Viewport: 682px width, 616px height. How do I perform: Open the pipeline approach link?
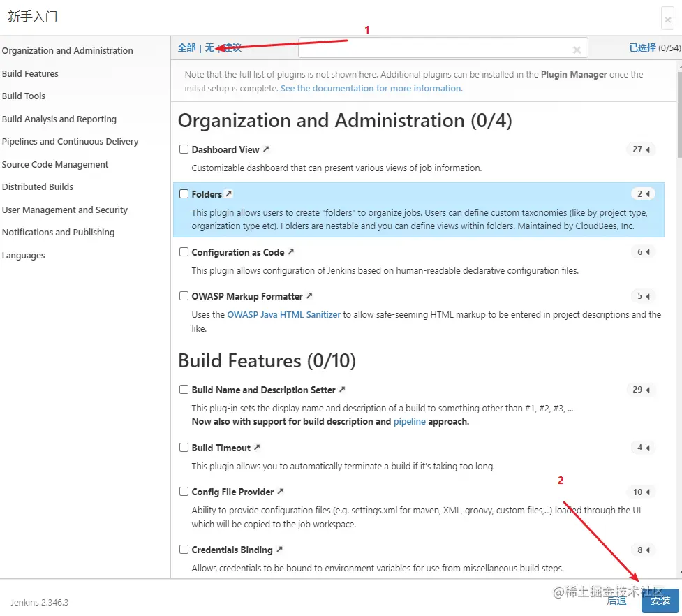[x=409, y=422]
